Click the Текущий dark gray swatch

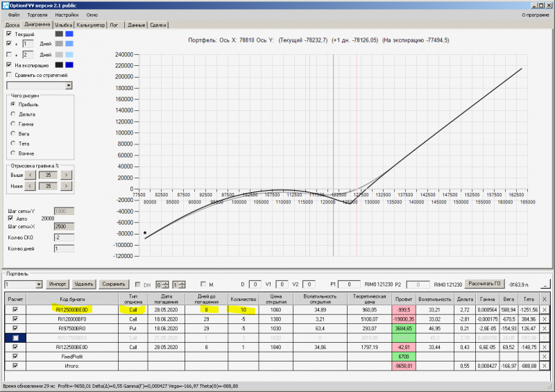59,33
